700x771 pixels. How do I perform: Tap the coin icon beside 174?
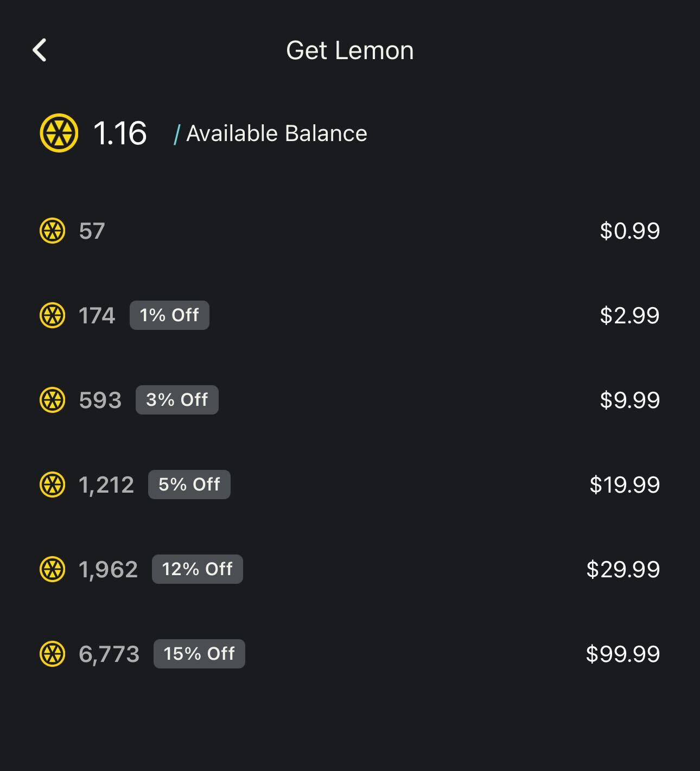pyautogui.click(x=53, y=315)
